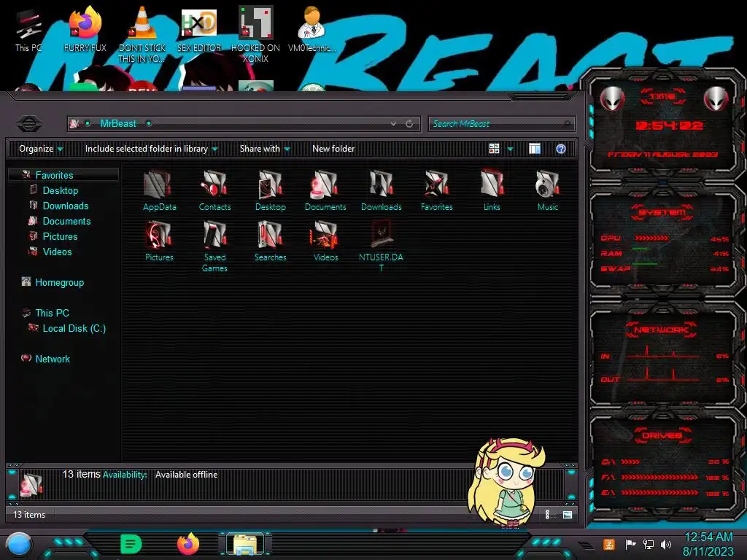Click the network tray icon
The image size is (747, 560).
point(648,544)
